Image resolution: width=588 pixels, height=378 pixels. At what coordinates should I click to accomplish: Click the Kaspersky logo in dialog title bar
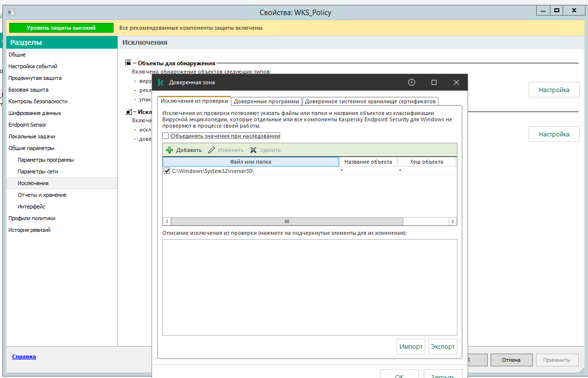161,82
